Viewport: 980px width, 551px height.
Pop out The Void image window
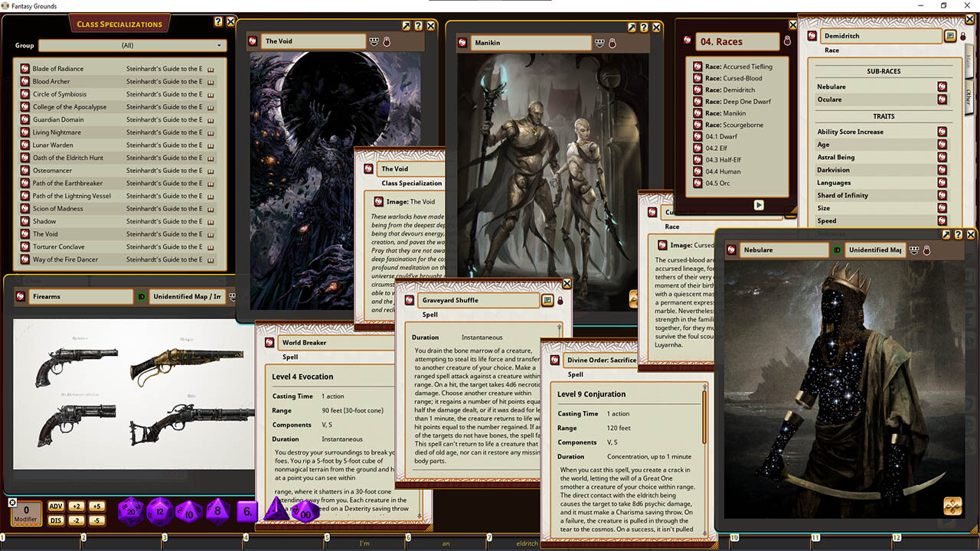tap(406, 26)
